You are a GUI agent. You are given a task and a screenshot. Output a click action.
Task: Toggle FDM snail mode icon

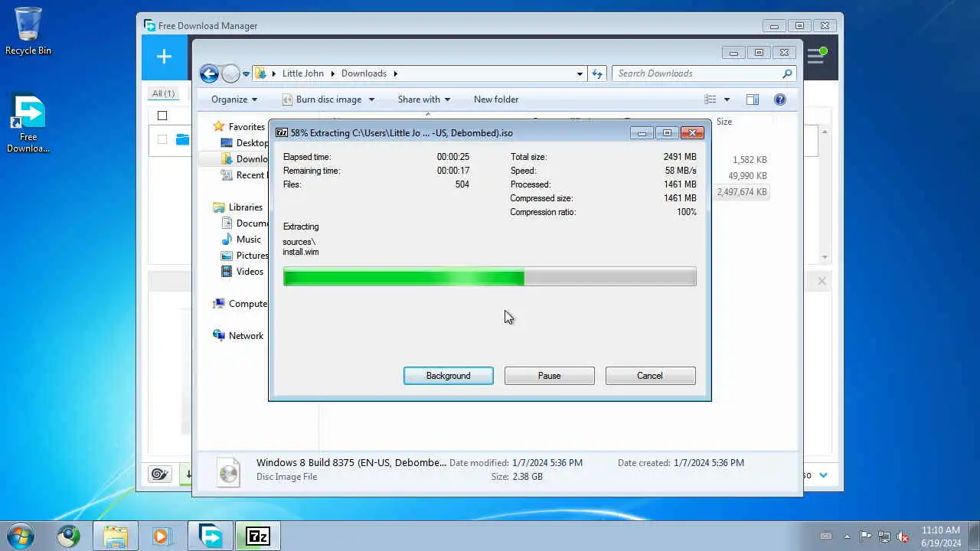tap(159, 474)
